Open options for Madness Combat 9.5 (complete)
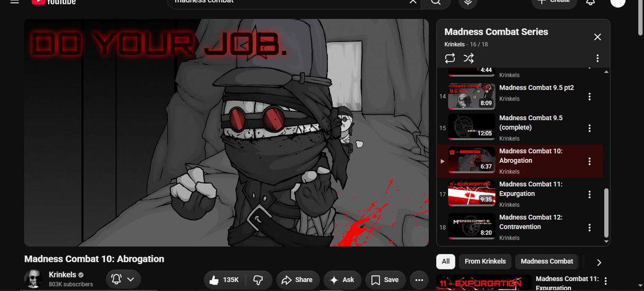Viewport: 644px width, 291px height. coord(589,128)
